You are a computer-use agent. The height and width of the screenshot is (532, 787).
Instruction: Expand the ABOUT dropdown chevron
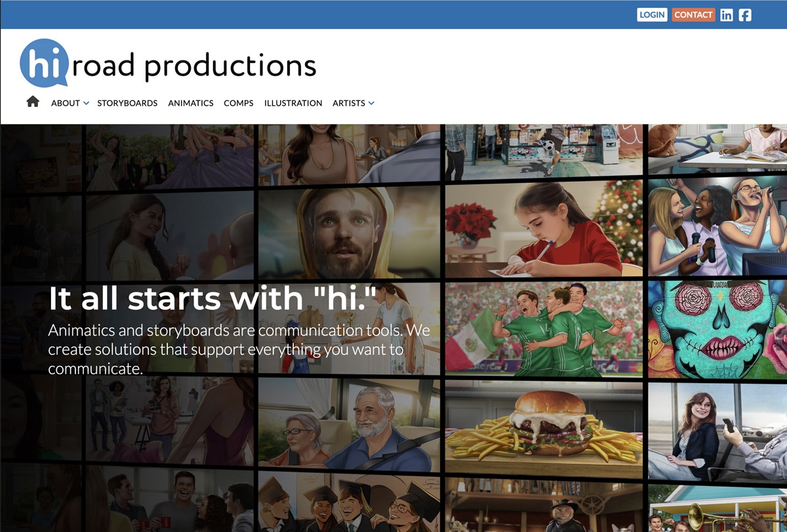click(x=86, y=103)
